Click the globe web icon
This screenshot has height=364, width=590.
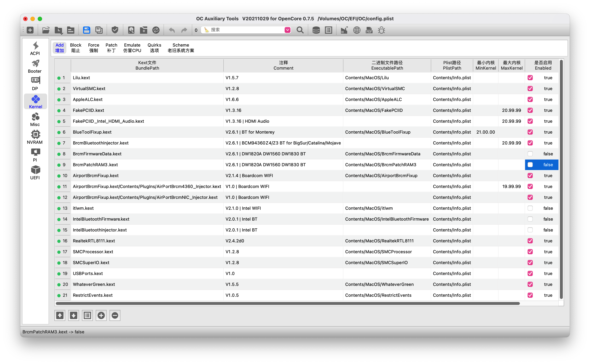click(356, 30)
